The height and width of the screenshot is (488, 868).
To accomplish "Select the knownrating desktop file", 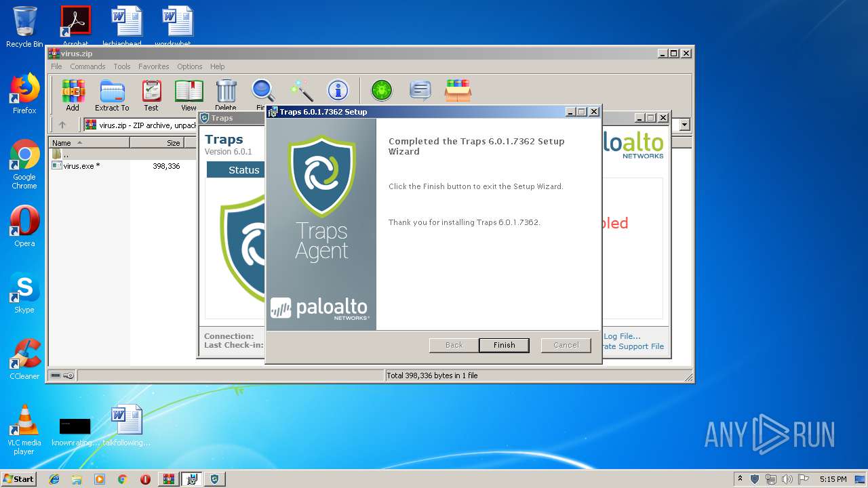I will (x=75, y=431).
